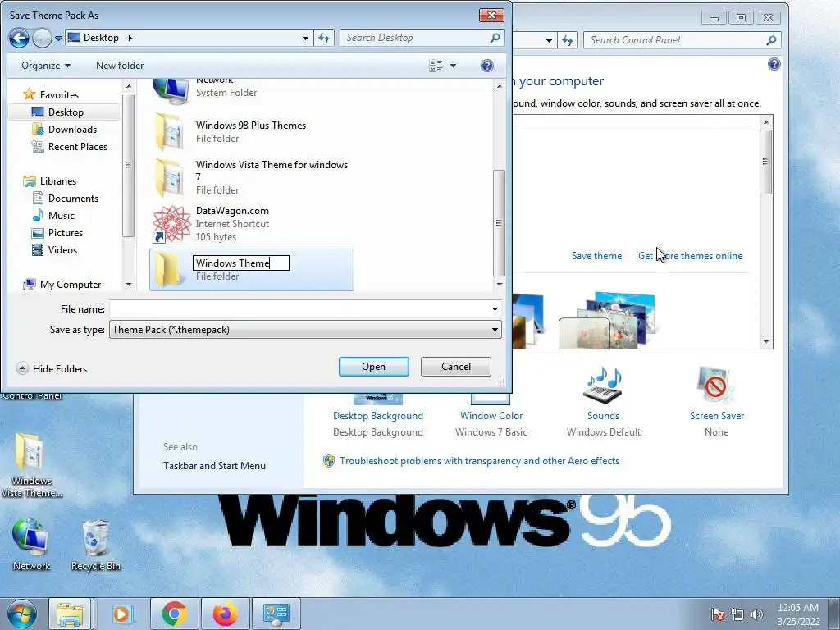Select the Network desktop icon

point(31,546)
